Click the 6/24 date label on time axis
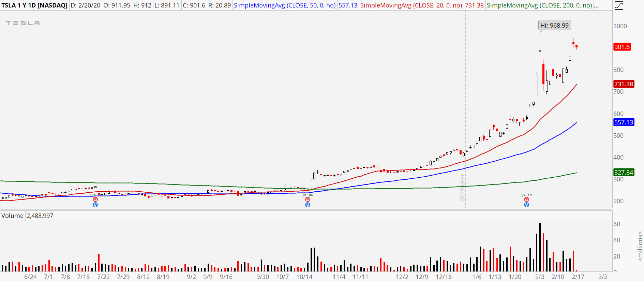The width and height of the screenshot is (644, 281). click(x=31, y=277)
